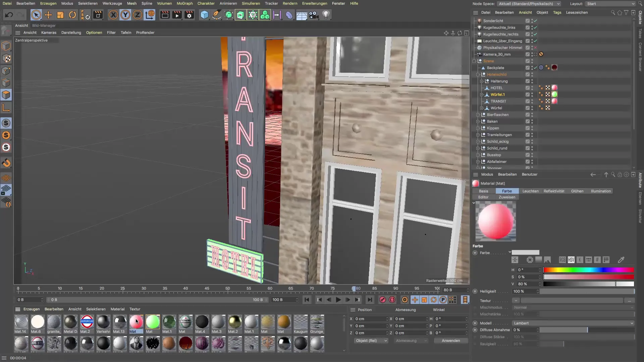The height and width of the screenshot is (362, 644).
Task: Pick color with eyedropper icon
Action: pos(621,260)
